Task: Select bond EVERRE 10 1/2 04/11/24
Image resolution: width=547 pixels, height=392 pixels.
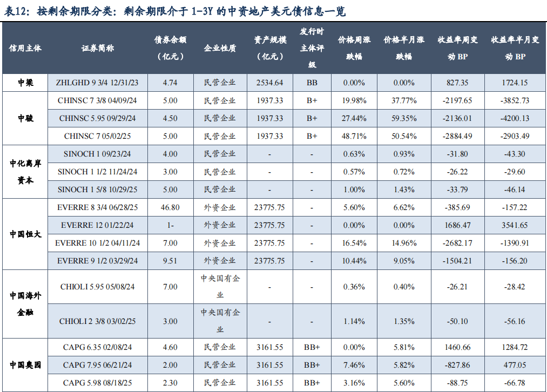Action: (x=97, y=243)
